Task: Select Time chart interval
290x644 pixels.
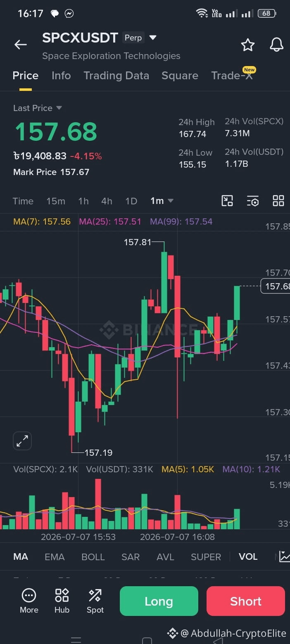Action: point(23,201)
